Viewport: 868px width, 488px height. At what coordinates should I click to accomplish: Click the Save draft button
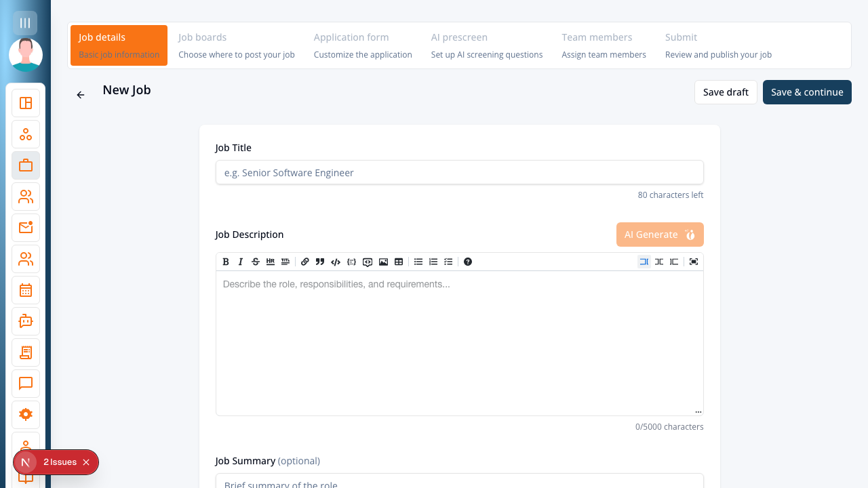(x=726, y=92)
